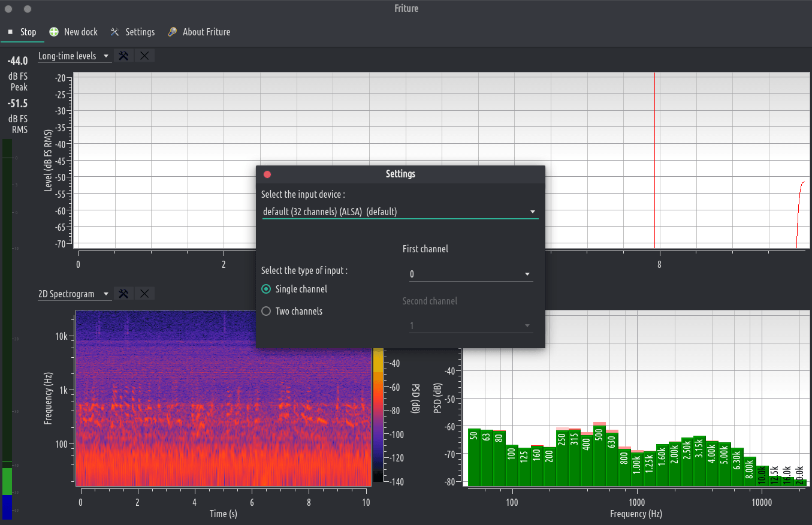The height and width of the screenshot is (525, 812).
Task: Click the 2D spectrogram plot area
Action: coord(224,397)
